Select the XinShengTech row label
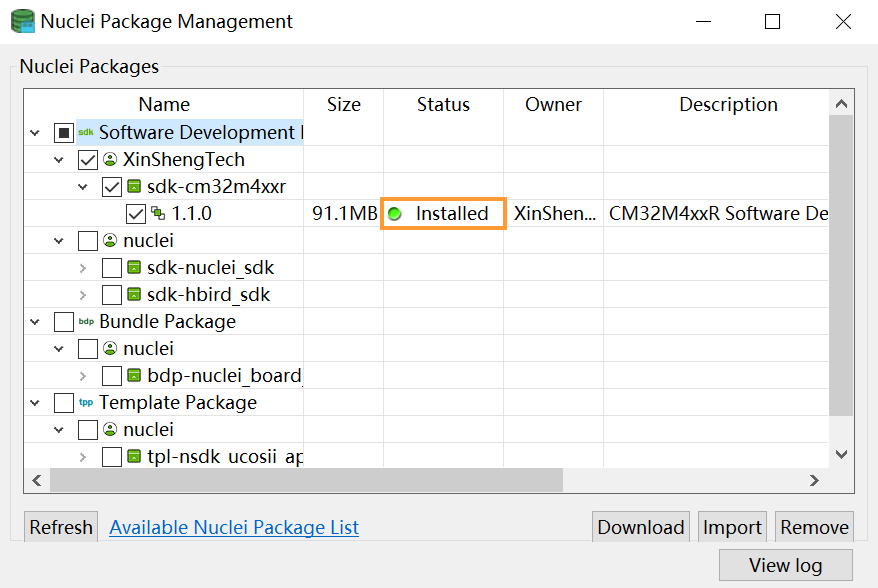The width and height of the screenshot is (878, 588). coord(184,160)
